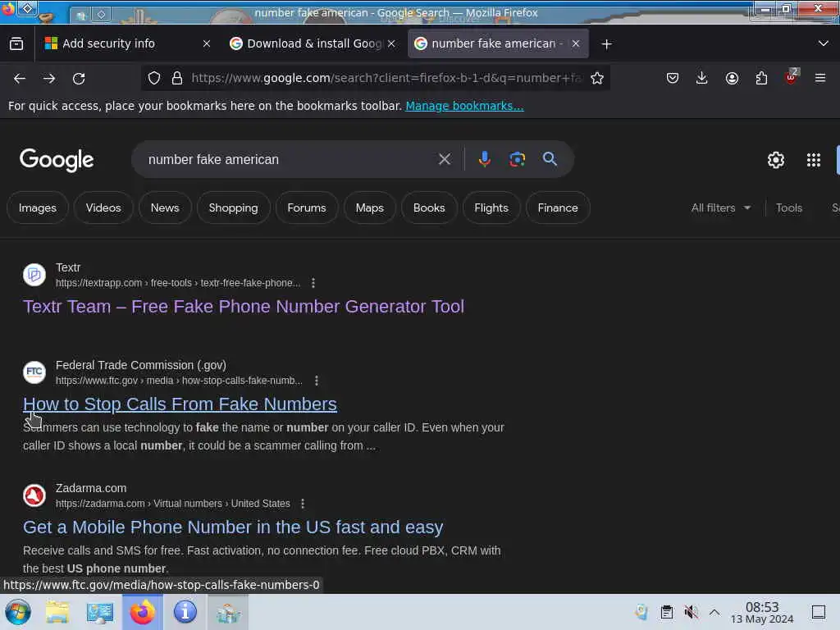Submit search with magnifier icon
The height and width of the screenshot is (630, 840).
(550, 158)
